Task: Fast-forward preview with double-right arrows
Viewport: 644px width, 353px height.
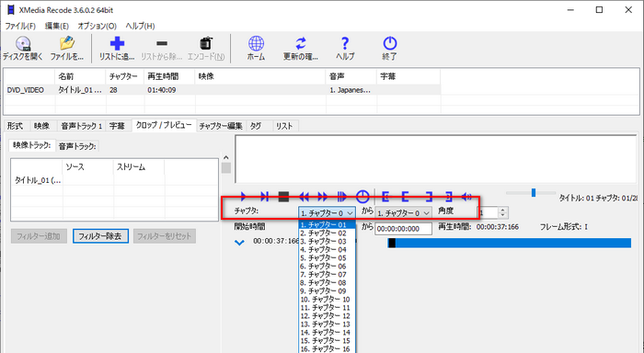Action: point(323,197)
